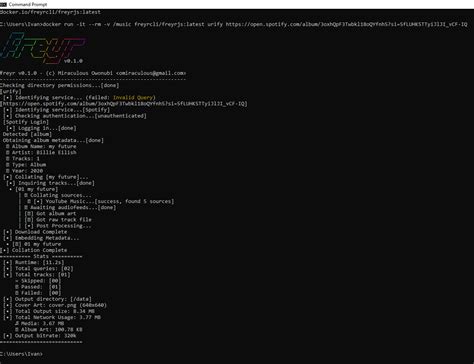Click the Download Complete line
474x364 pixels.
(x=35, y=232)
